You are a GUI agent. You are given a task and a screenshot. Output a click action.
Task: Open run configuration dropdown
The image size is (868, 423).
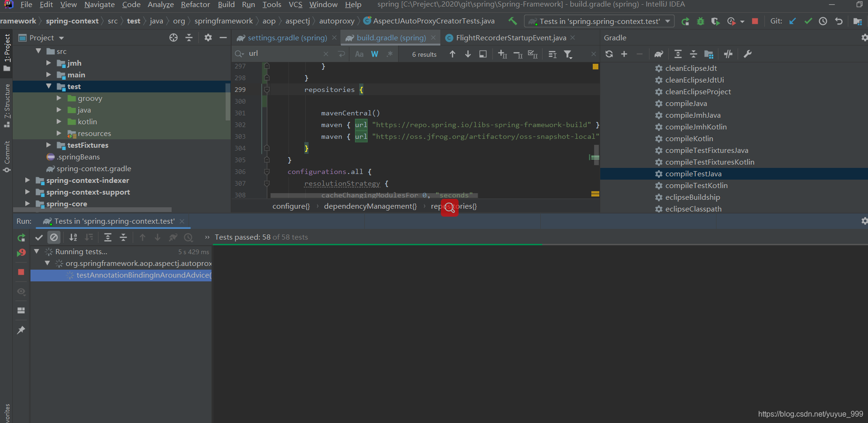coord(599,21)
